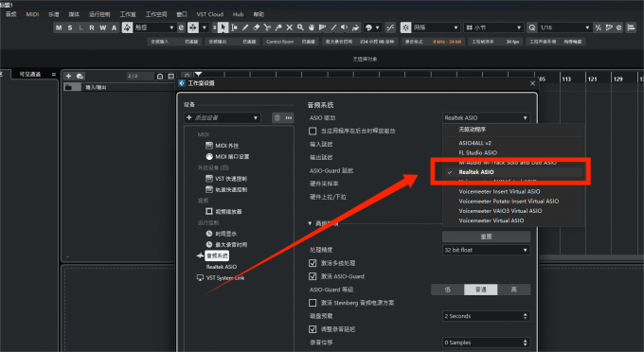644x352 pixels.
Task: Open the MIDI menu
Action: click(32, 14)
